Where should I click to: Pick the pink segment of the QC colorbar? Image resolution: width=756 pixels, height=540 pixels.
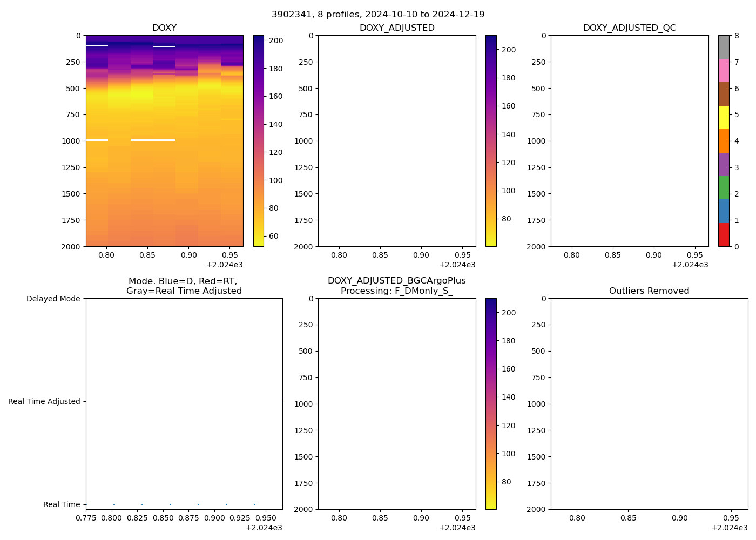coord(724,70)
